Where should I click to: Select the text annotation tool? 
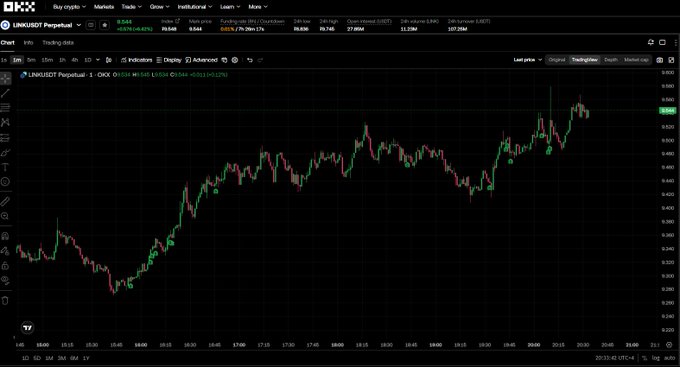click(5, 167)
